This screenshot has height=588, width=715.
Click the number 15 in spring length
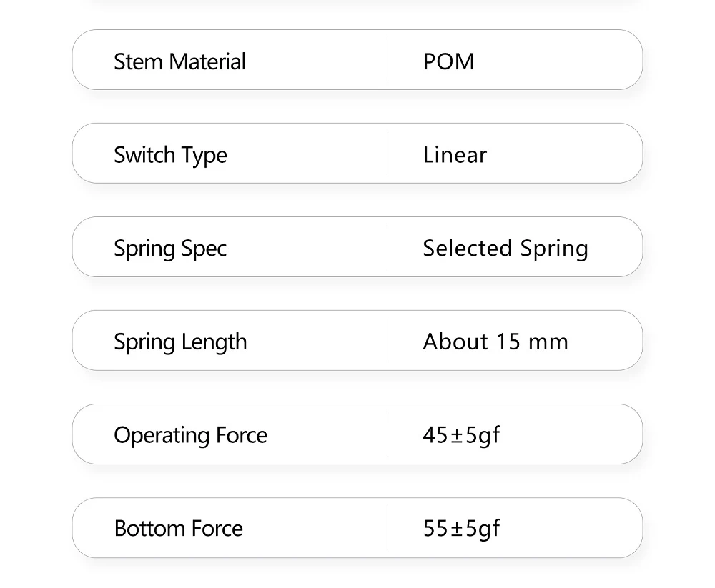(508, 342)
